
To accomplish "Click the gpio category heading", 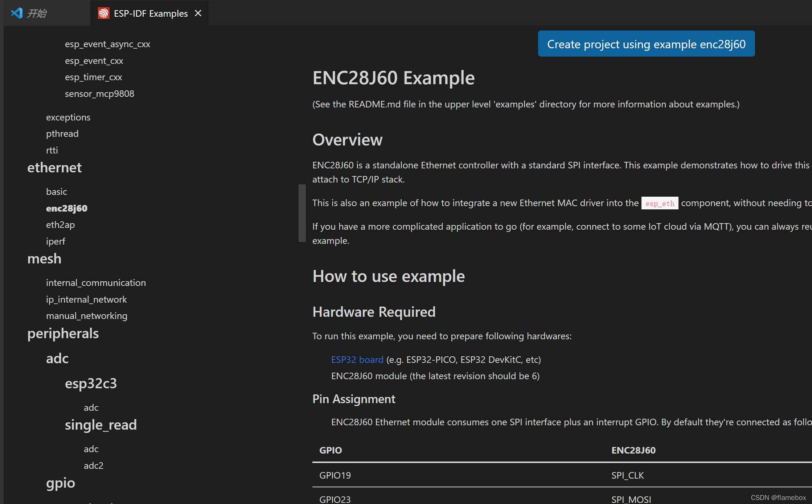I will click(61, 483).
